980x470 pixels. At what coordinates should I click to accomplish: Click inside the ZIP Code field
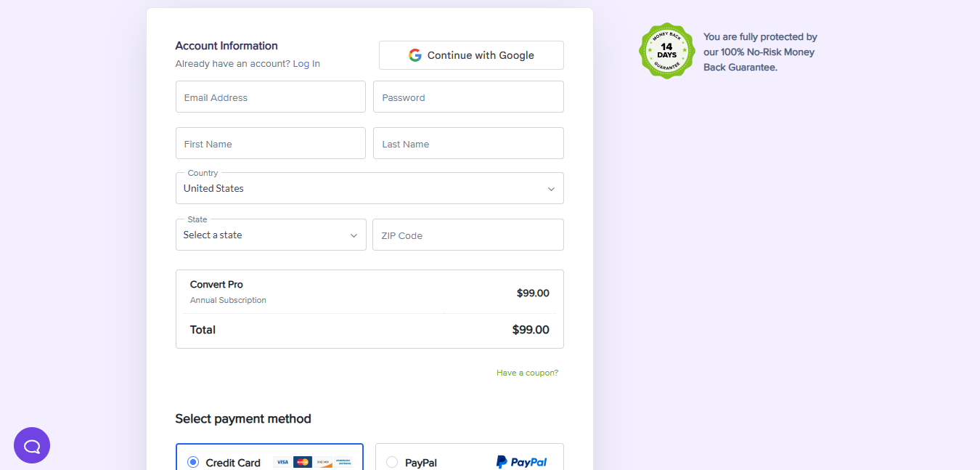[467, 235]
